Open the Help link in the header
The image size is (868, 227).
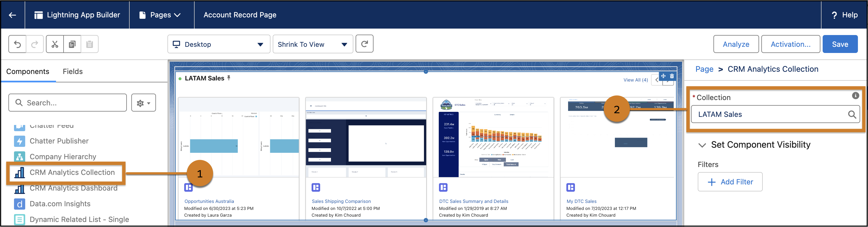[x=845, y=15]
